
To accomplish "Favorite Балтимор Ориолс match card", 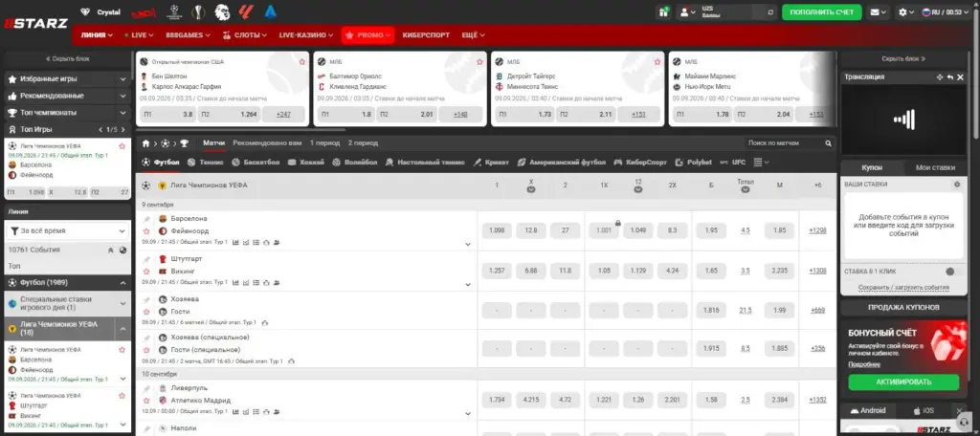I will pos(480,62).
